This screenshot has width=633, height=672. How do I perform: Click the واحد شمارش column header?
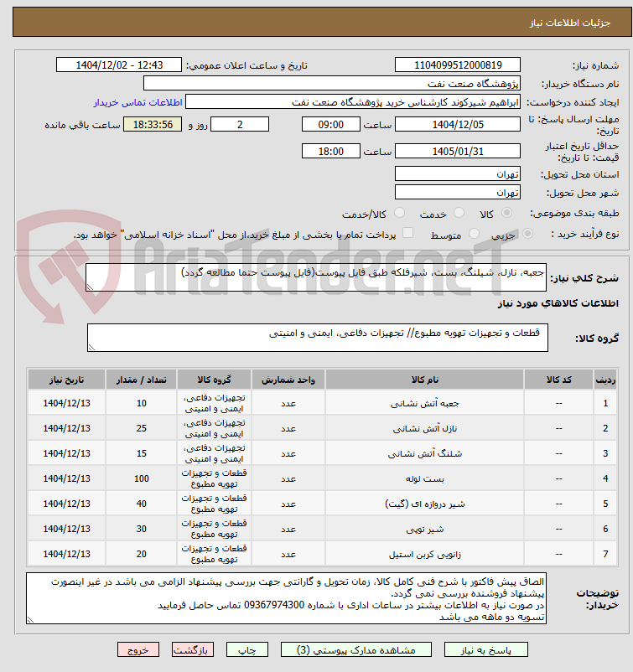tap(288, 380)
